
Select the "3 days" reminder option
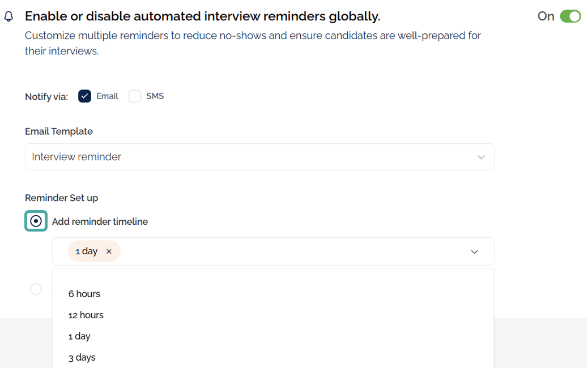tap(82, 357)
